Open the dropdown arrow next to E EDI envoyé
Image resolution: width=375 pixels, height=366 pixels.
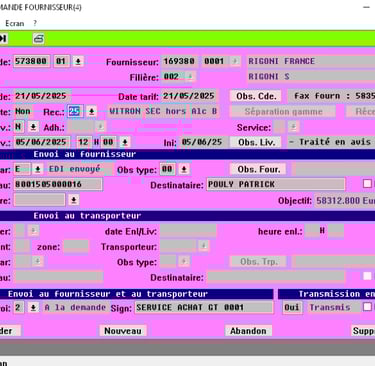coord(38,169)
